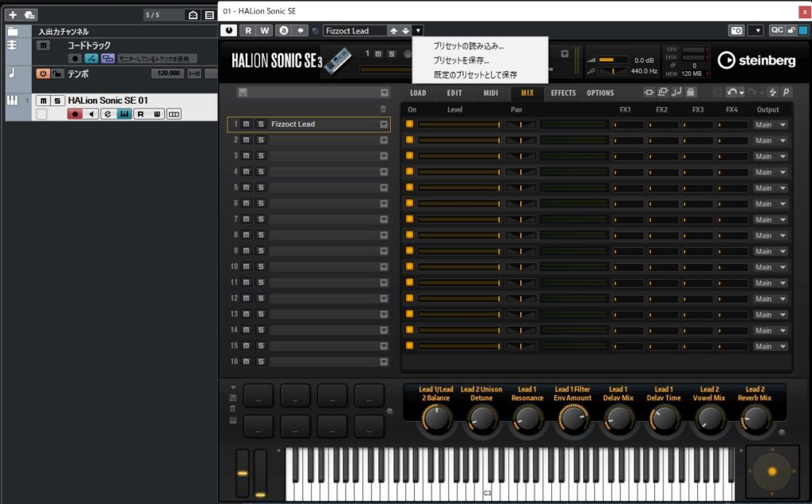812x504 pixels.
Task: Click the lock icon in HALion toolbar
Action: 691,93
